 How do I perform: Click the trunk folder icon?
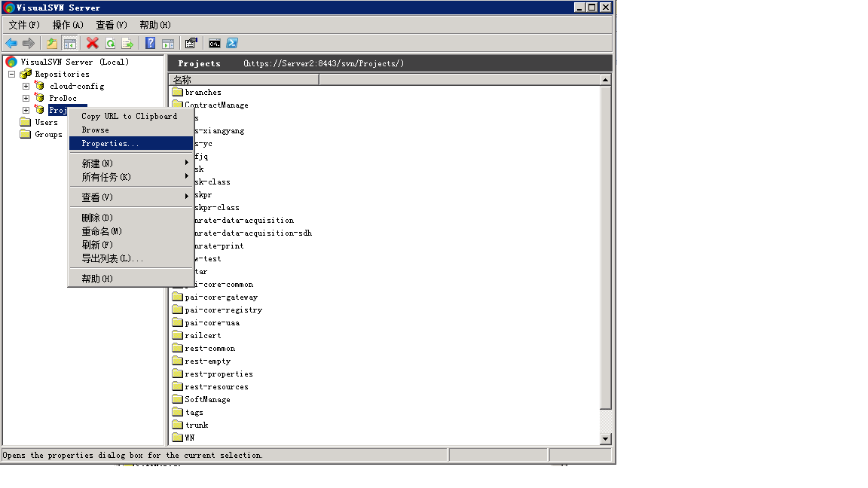pos(177,425)
